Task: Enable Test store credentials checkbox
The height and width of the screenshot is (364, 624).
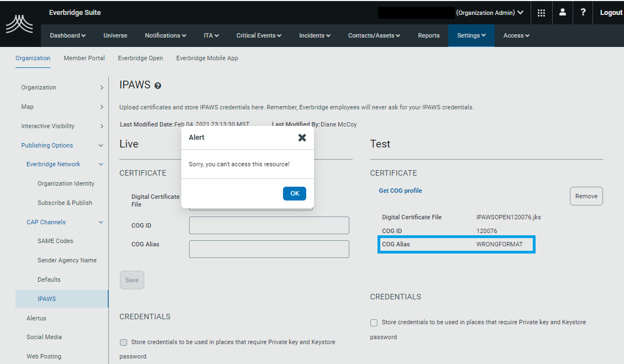Action: click(374, 323)
